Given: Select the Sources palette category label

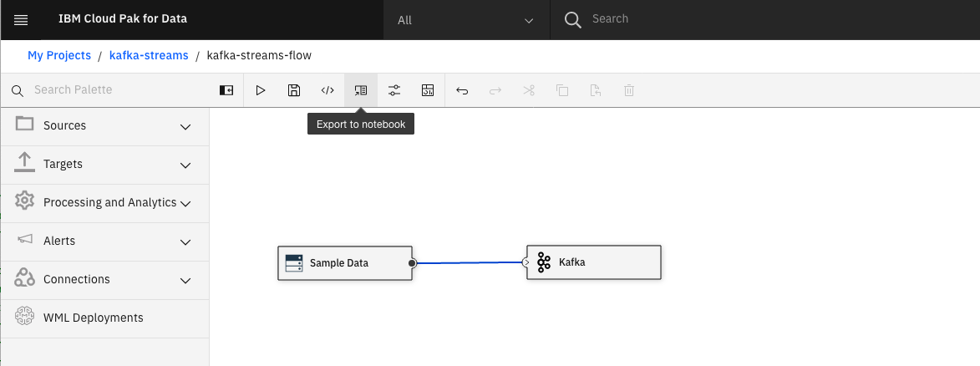Looking at the screenshot, I should tap(65, 125).
